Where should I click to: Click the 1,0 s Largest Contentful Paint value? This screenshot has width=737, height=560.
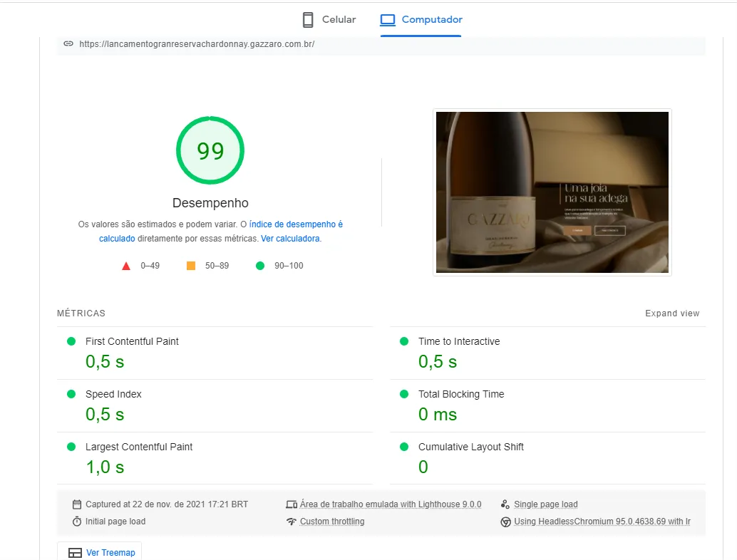coord(105,467)
